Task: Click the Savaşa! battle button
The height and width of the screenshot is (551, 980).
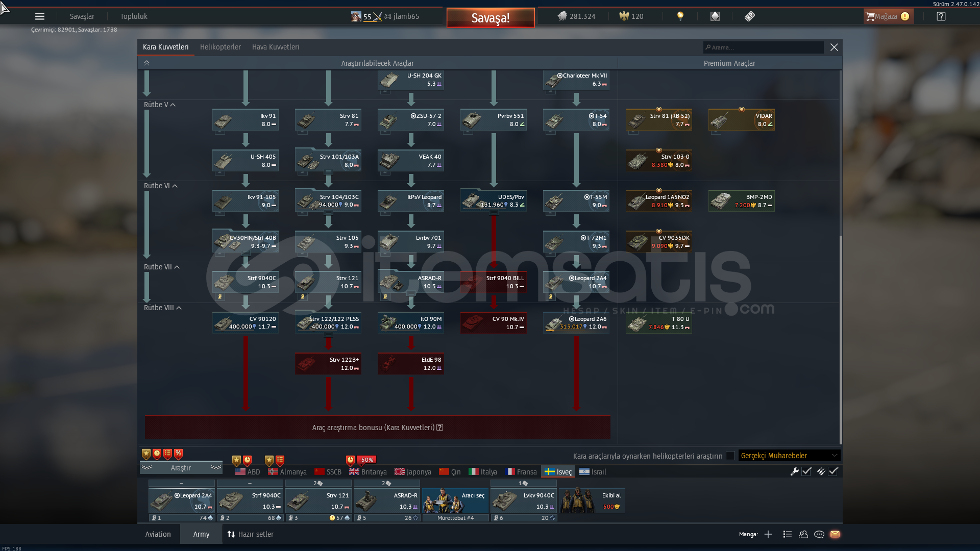Action: coord(491,18)
